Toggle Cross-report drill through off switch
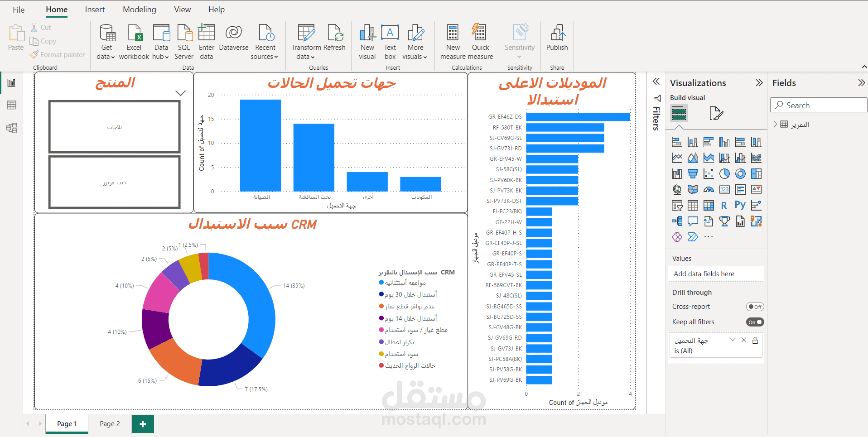Screen dimensions: 868x437 tap(755, 307)
